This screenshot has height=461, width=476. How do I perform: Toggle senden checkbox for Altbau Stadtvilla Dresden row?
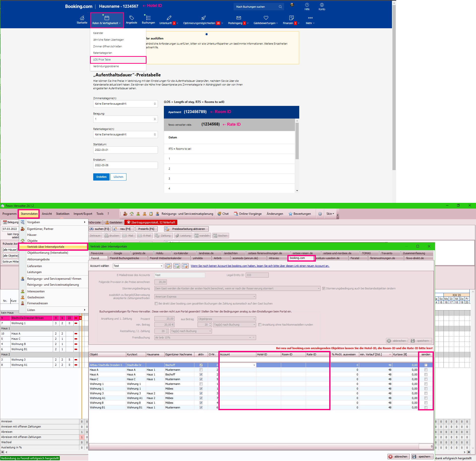pyautogui.click(x=426, y=365)
